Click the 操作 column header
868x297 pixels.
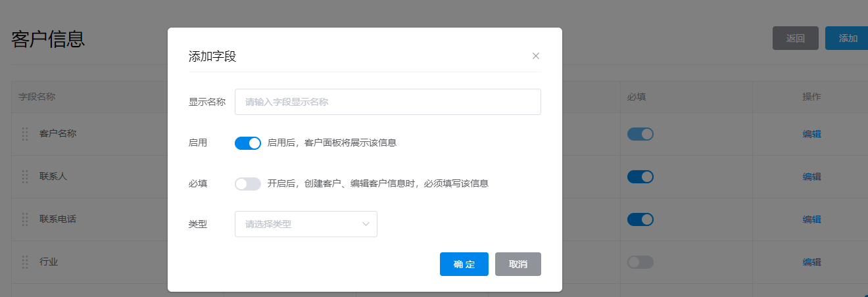tap(812, 97)
